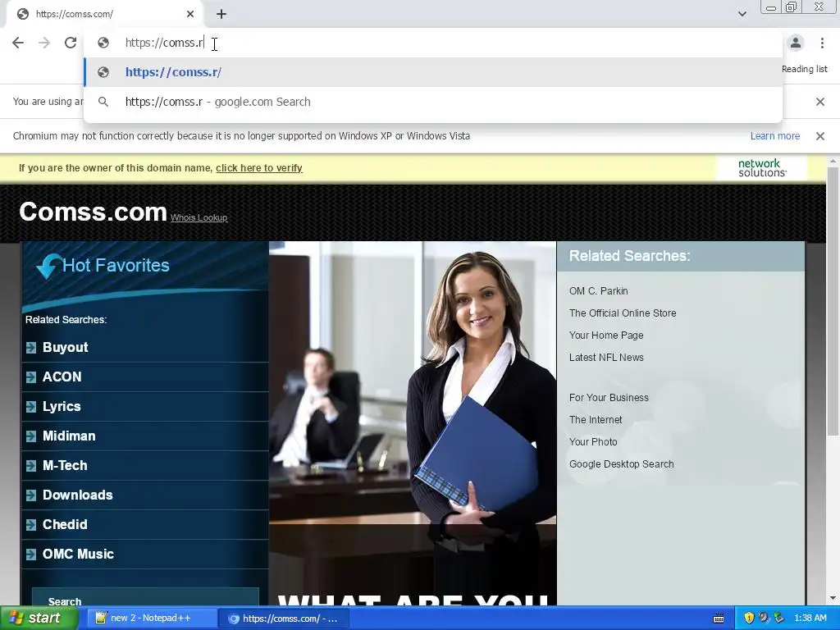Open the Reading list
This screenshot has width=840, height=630.
[804, 69]
